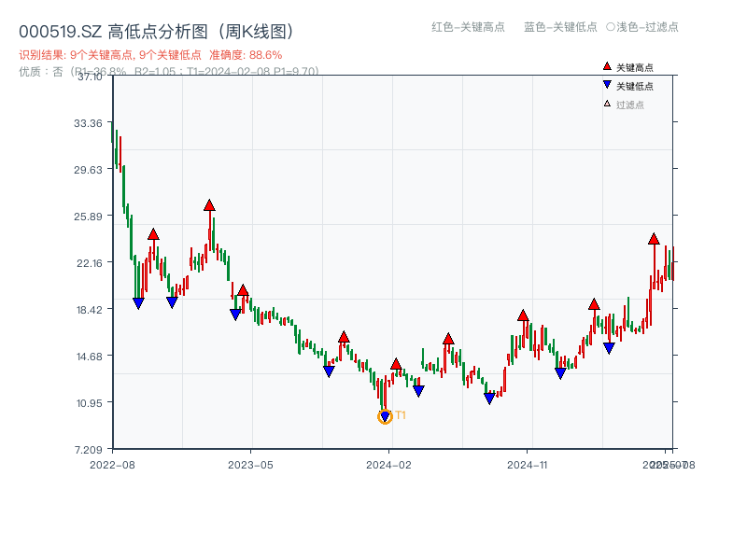
Task: Click the 准确度: 88.6% text
Action: (x=246, y=55)
